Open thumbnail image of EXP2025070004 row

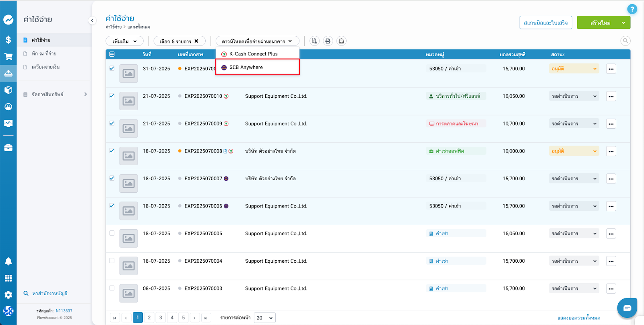click(x=129, y=266)
